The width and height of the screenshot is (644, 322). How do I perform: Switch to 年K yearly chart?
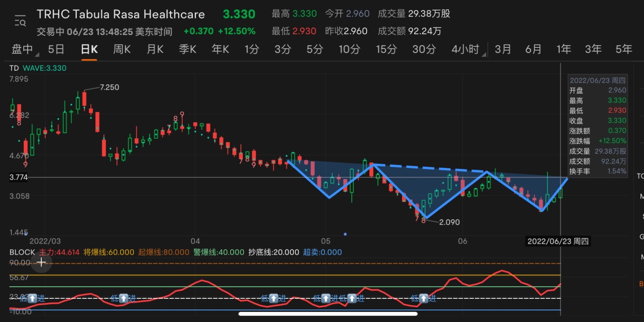click(x=220, y=49)
